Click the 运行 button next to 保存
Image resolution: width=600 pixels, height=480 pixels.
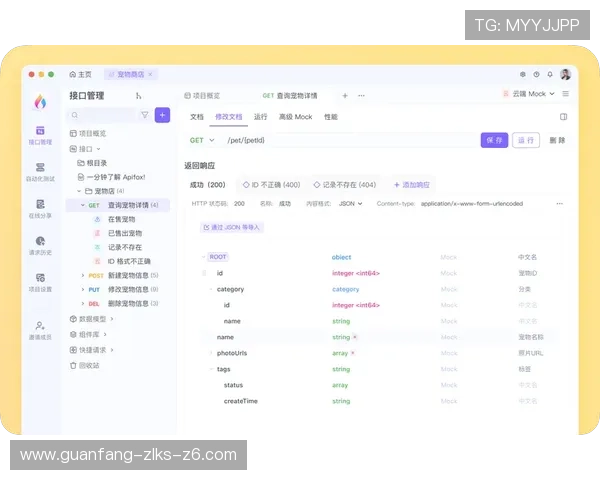526,140
